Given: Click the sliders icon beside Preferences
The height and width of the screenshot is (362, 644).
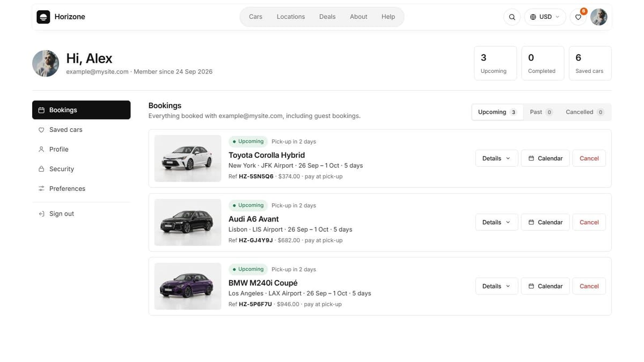Looking at the screenshot, I should [x=41, y=189].
